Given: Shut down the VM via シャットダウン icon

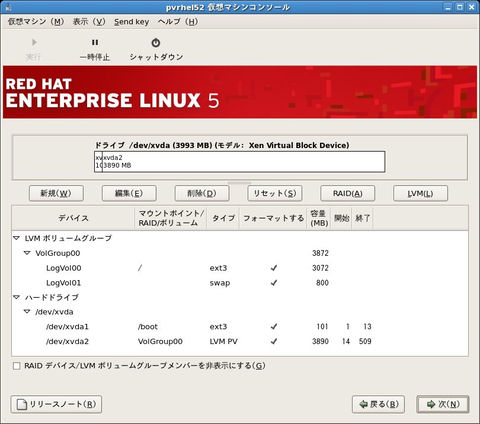Looking at the screenshot, I should tap(156, 43).
